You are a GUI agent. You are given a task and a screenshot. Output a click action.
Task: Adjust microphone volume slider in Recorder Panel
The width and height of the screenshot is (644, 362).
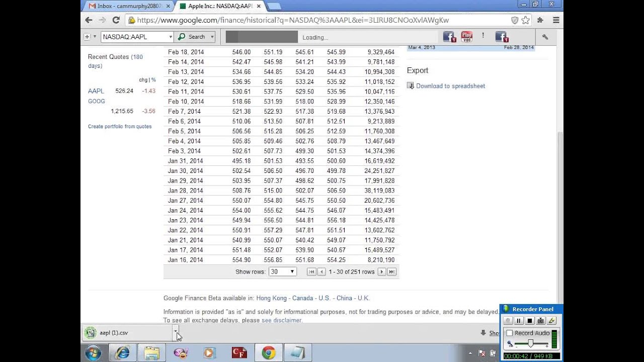point(530,343)
